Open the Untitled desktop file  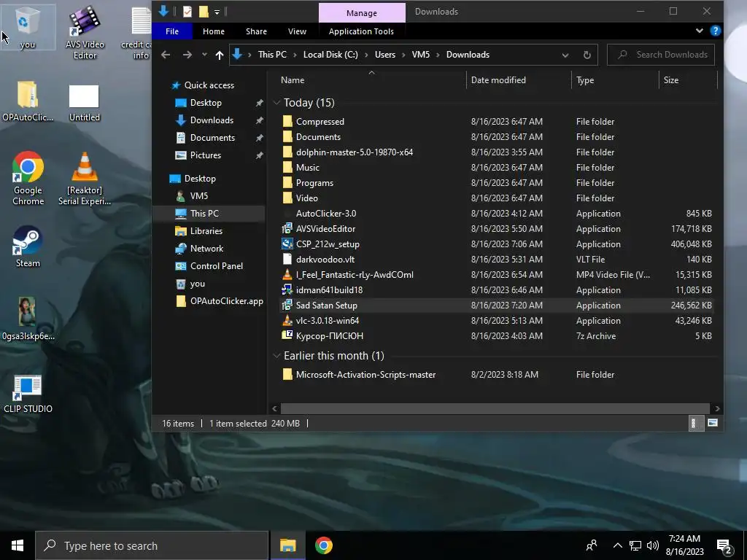click(x=85, y=103)
